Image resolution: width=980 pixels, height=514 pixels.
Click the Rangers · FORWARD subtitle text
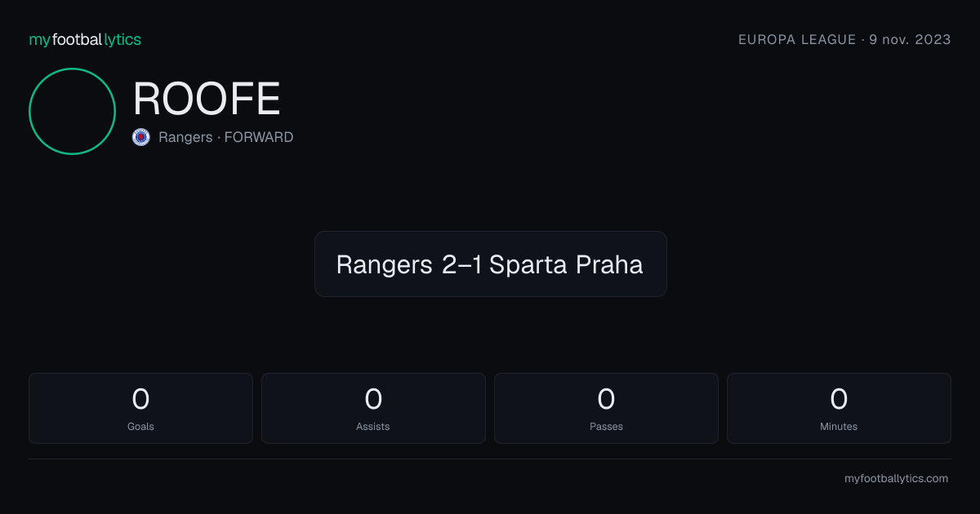click(226, 137)
